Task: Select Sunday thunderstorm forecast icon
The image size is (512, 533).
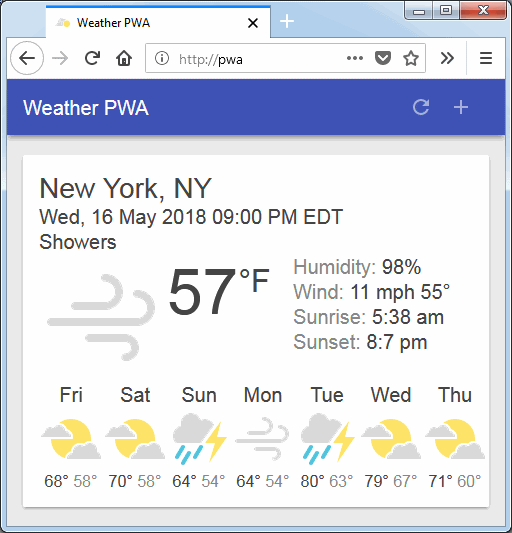Action: (x=200, y=439)
